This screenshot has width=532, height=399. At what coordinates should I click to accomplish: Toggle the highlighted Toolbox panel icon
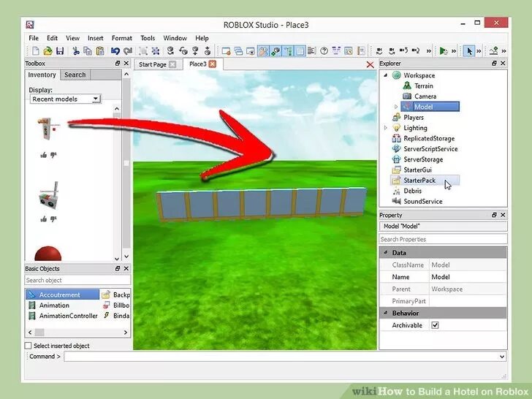pos(263,51)
